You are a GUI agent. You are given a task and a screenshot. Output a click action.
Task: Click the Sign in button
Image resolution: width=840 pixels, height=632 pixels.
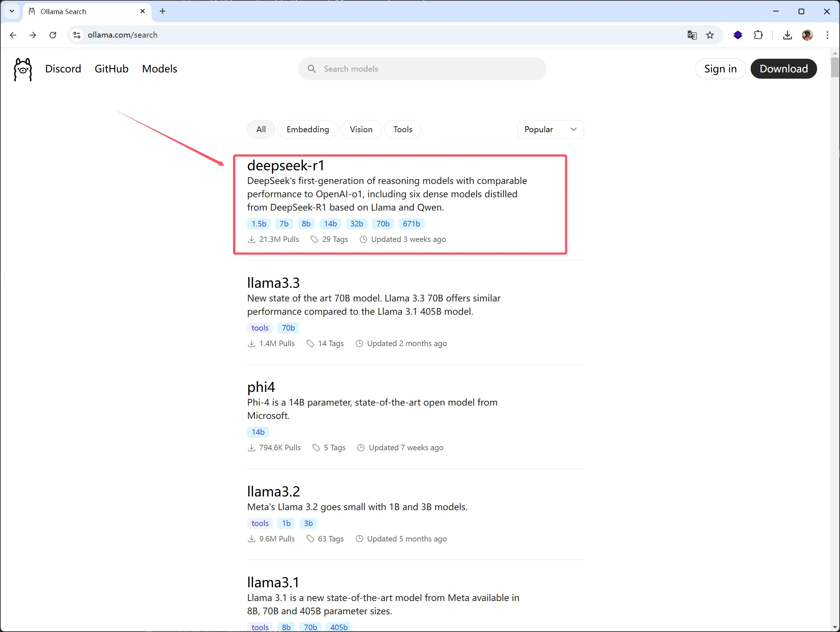(720, 69)
